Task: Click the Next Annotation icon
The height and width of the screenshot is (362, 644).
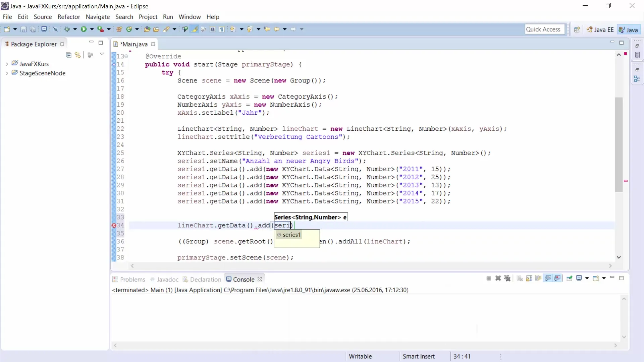Action: click(233, 29)
